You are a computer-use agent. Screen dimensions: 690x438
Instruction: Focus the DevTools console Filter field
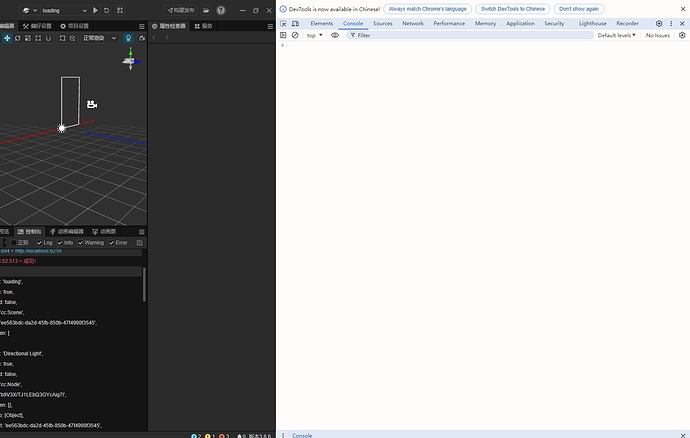pyautogui.click(x=470, y=35)
